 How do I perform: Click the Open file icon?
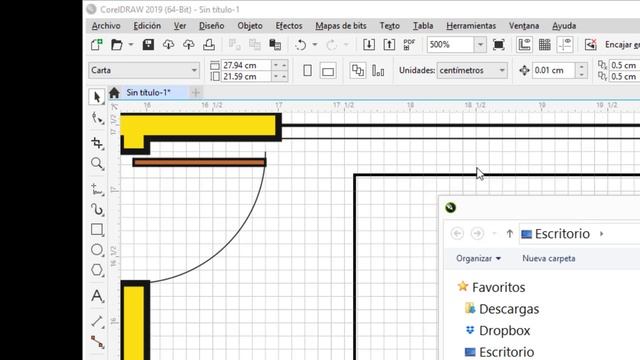pyautogui.click(x=117, y=44)
